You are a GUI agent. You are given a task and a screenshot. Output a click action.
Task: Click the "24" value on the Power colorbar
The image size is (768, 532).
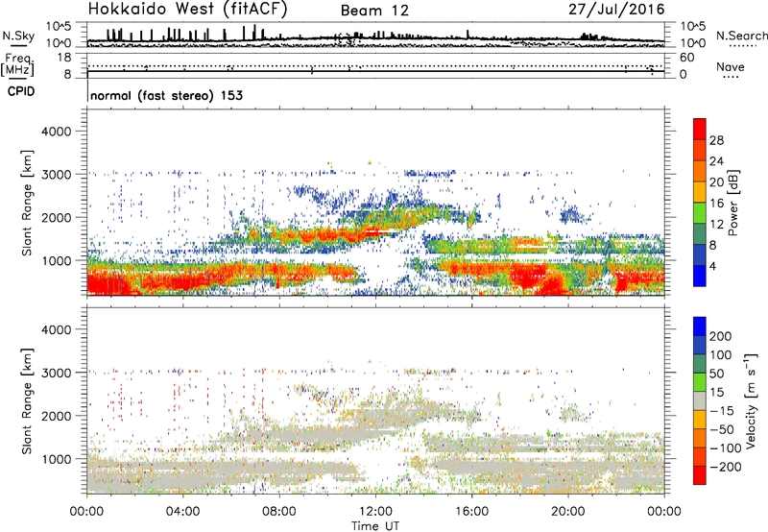coord(716,161)
